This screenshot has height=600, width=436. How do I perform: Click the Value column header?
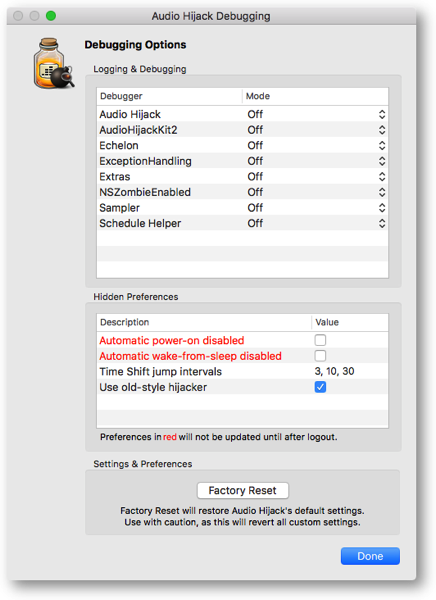click(x=350, y=322)
